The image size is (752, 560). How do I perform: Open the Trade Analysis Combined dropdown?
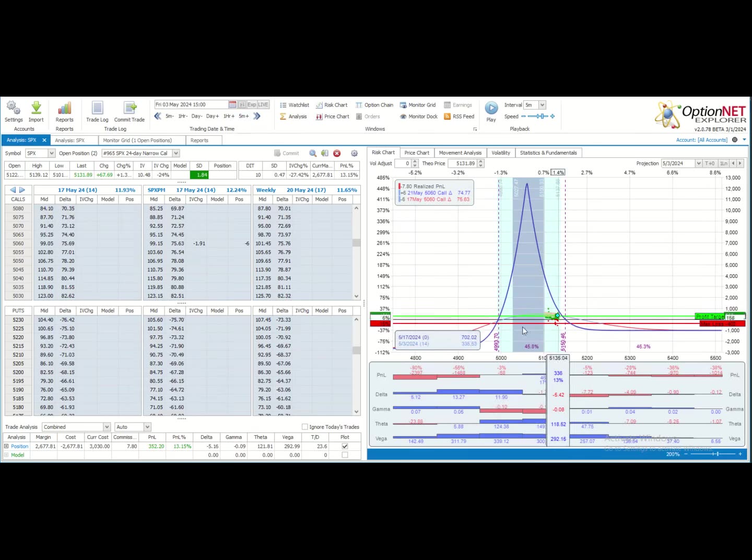tap(107, 427)
